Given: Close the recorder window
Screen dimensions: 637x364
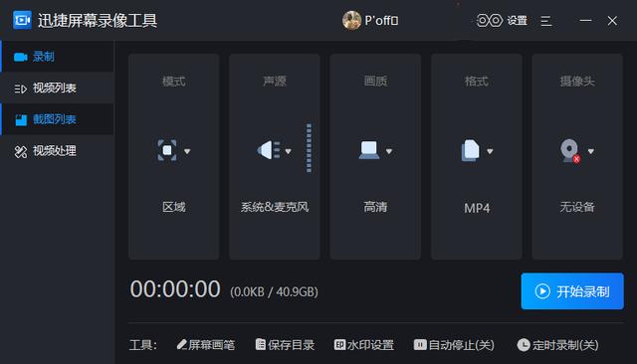Looking at the screenshot, I should 612,21.
